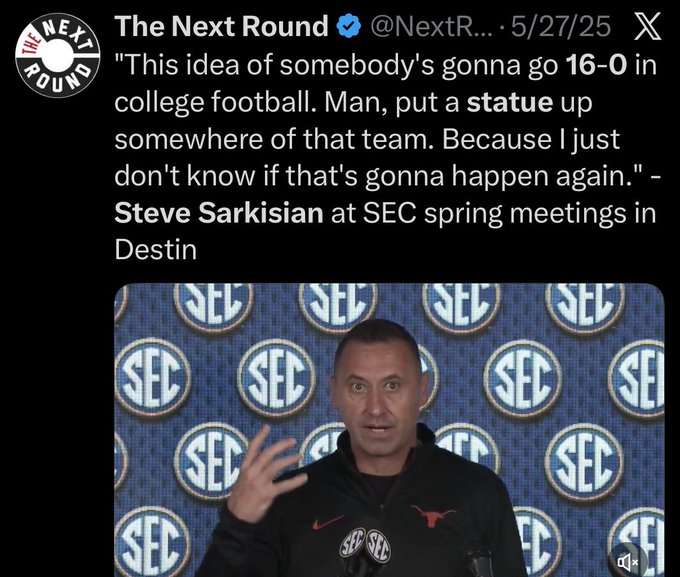680x577 pixels.
Task: Open the 5/27/25 post date link
Action: click(x=561, y=26)
